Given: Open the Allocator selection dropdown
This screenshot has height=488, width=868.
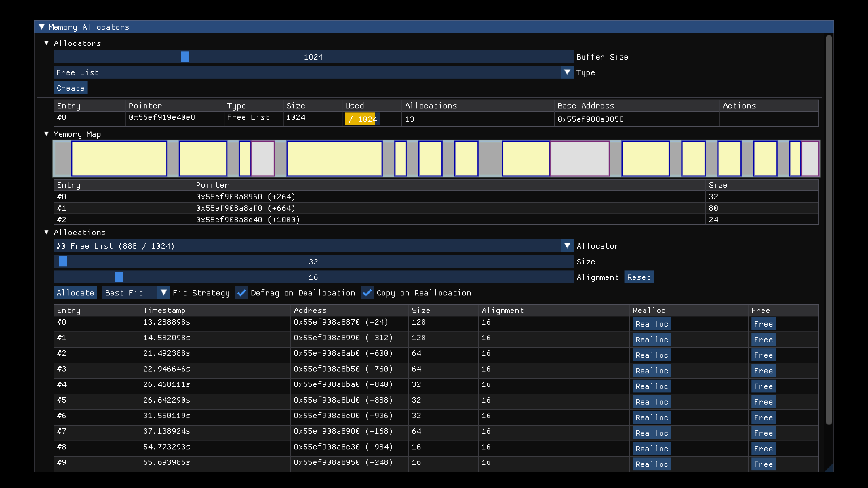Looking at the screenshot, I should 567,246.
